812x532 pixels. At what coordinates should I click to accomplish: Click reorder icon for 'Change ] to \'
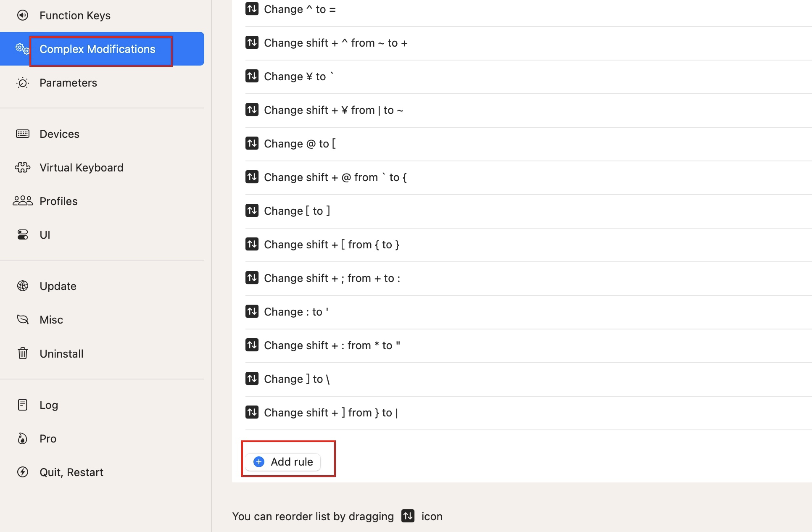click(x=252, y=379)
